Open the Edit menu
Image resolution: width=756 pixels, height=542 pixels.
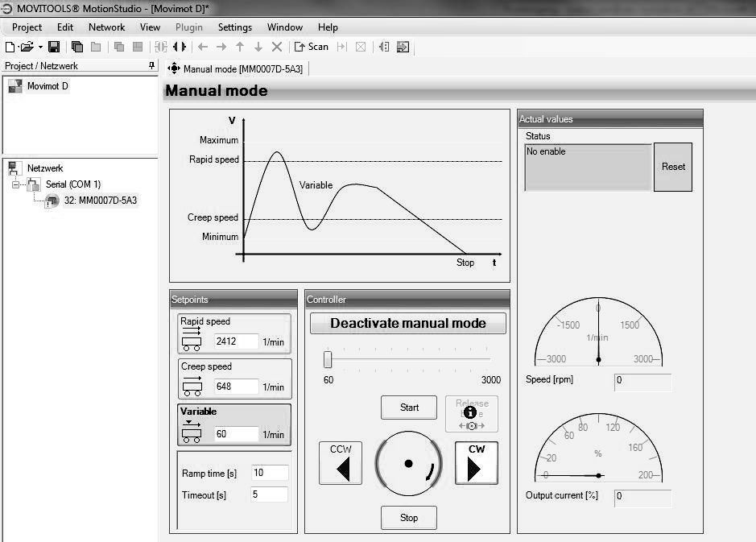pyautogui.click(x=65, y=27)
